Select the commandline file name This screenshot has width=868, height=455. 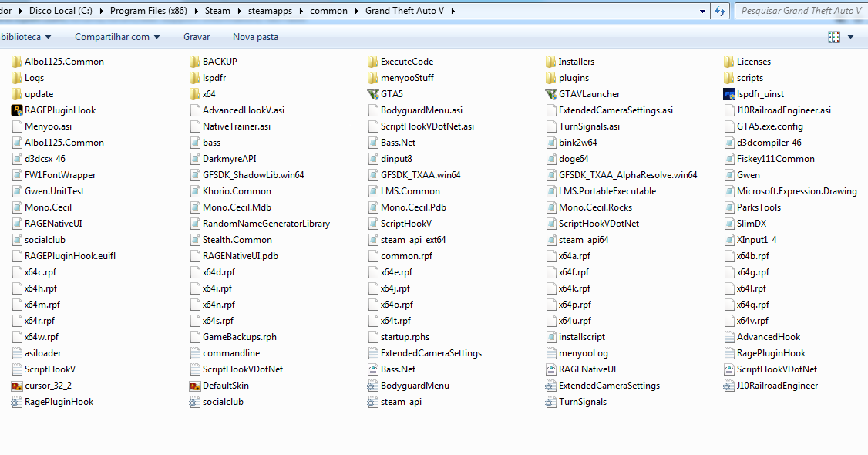point(231,353)
